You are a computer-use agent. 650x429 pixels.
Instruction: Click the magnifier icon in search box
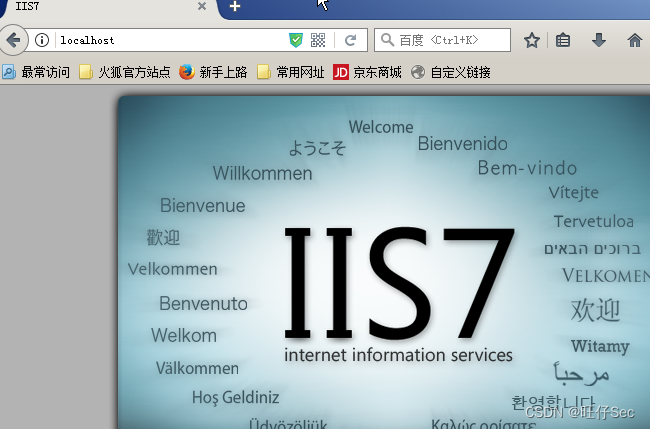coord(387,40)
